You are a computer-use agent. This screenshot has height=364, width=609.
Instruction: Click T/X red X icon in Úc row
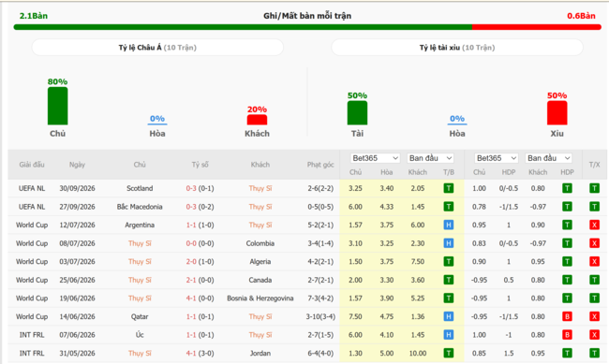click(x=594, y=335)
